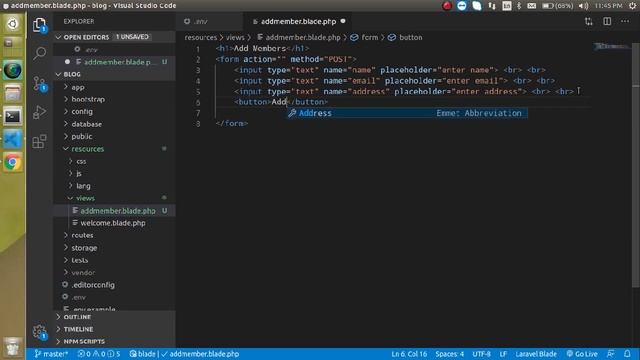Open the system power menu icon
640x360 pixels.
[x=633, y=6]
